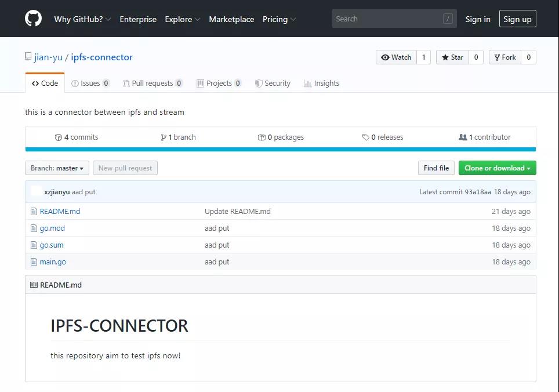Open the Clone or download dropdown
This screenshot has height=392, width=559.
[x=498, y=168]
